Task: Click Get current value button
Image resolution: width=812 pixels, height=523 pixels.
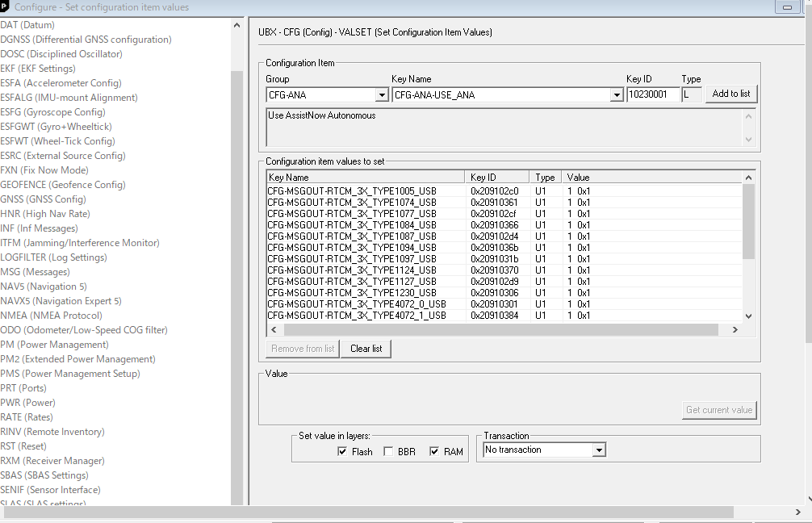Action: [719, 410]
